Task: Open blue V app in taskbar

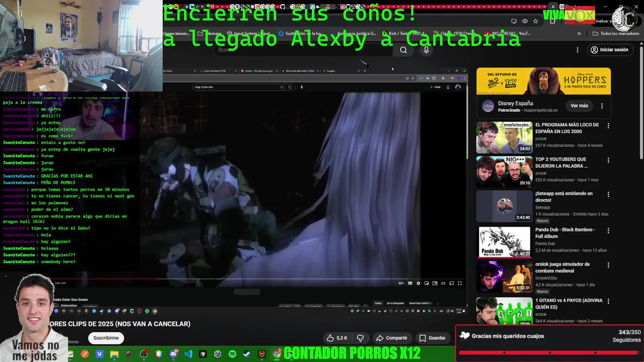Action: point(100,354)
